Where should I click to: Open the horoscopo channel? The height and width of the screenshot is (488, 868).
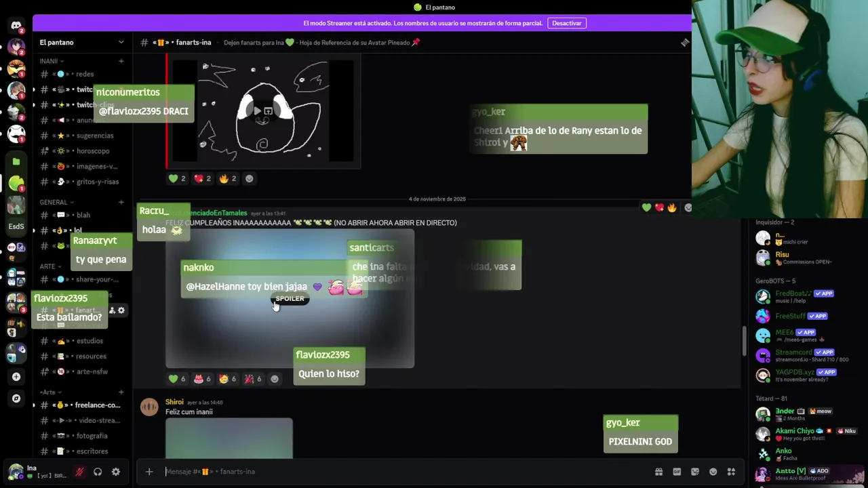[x=81, y=151]
